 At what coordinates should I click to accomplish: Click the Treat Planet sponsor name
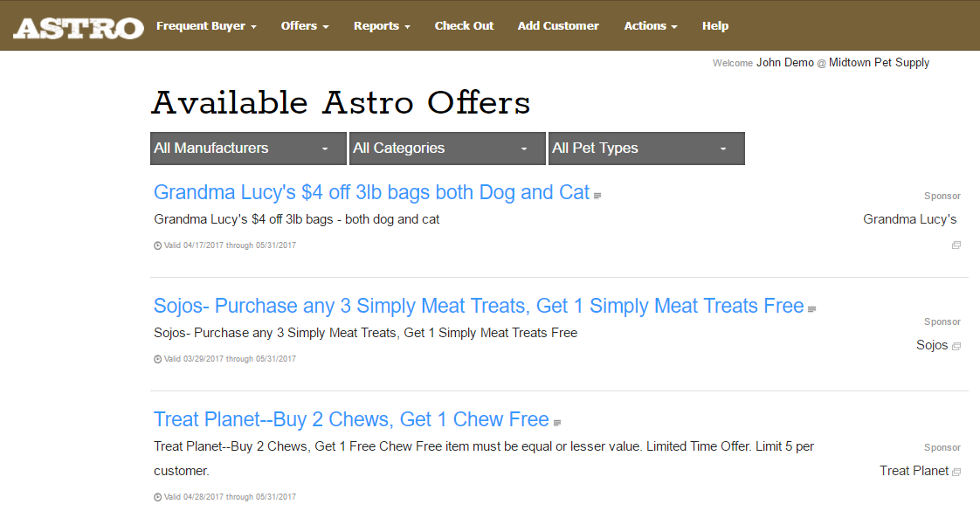(x=914, y=471)
